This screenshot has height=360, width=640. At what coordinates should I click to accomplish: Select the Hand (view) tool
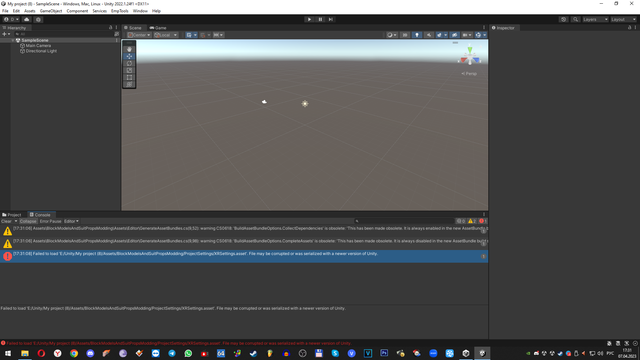click(x=129, y=49)
